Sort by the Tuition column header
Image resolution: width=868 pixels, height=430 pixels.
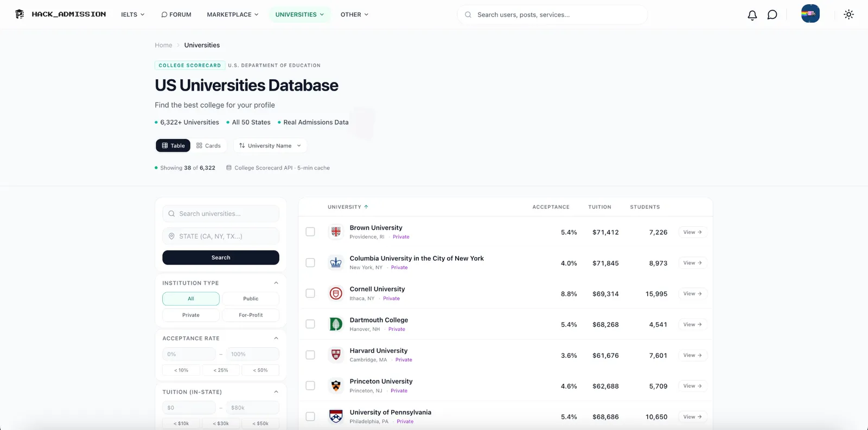pos(599,207)
